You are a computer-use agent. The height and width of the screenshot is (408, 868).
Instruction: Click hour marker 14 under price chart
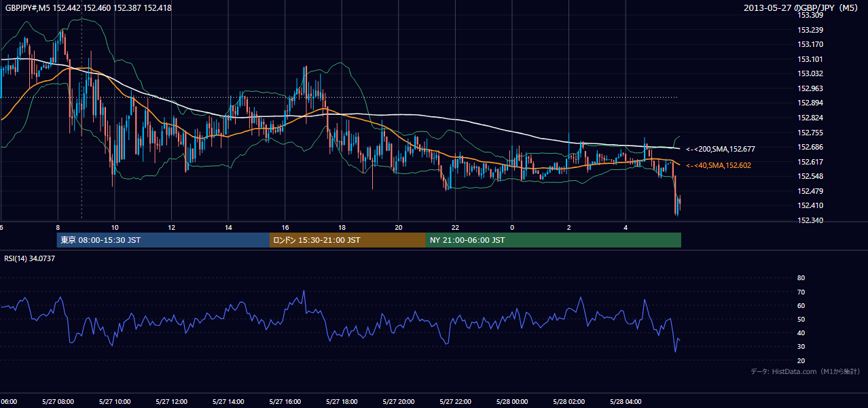click(228, 228)
